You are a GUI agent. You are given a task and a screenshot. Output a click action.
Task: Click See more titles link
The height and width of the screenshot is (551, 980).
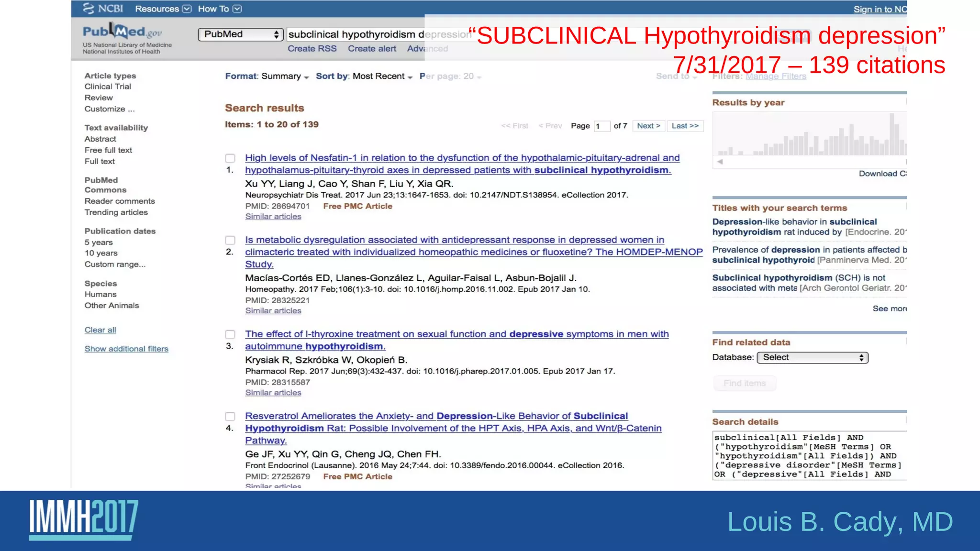(890, 309)
